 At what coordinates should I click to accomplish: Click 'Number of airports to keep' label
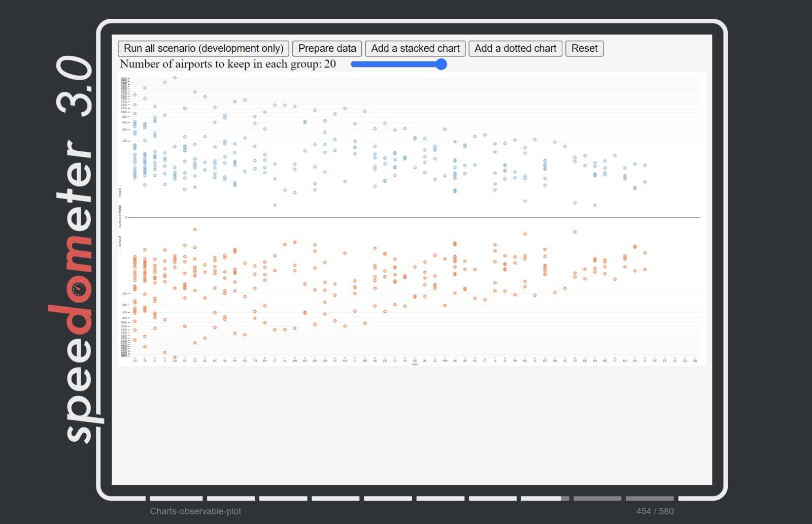click(228, 64)
